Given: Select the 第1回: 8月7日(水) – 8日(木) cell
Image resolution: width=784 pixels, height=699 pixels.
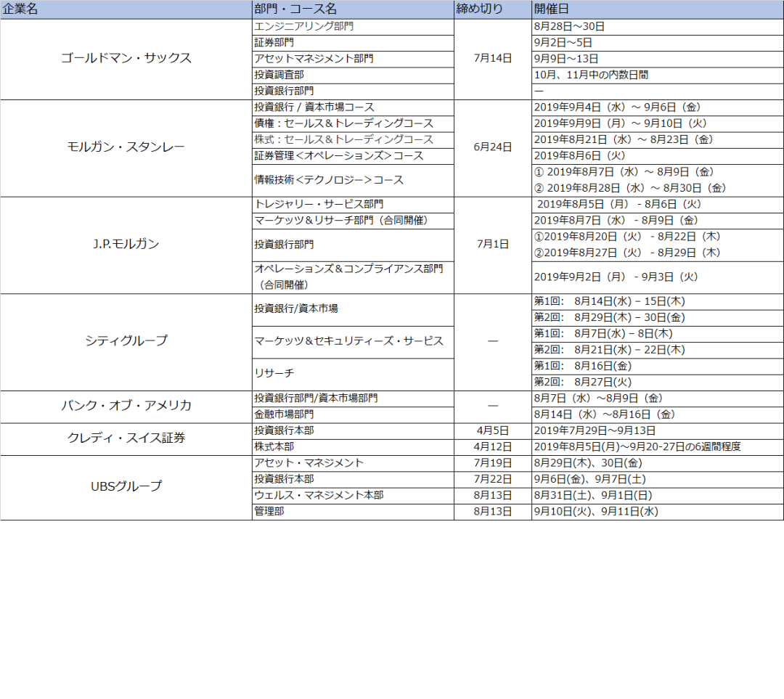Looking at the screenshot, I should 658,334.
